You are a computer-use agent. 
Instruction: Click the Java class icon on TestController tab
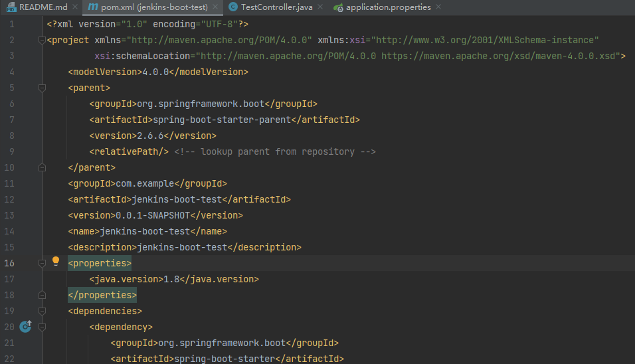tap(233, 7)
